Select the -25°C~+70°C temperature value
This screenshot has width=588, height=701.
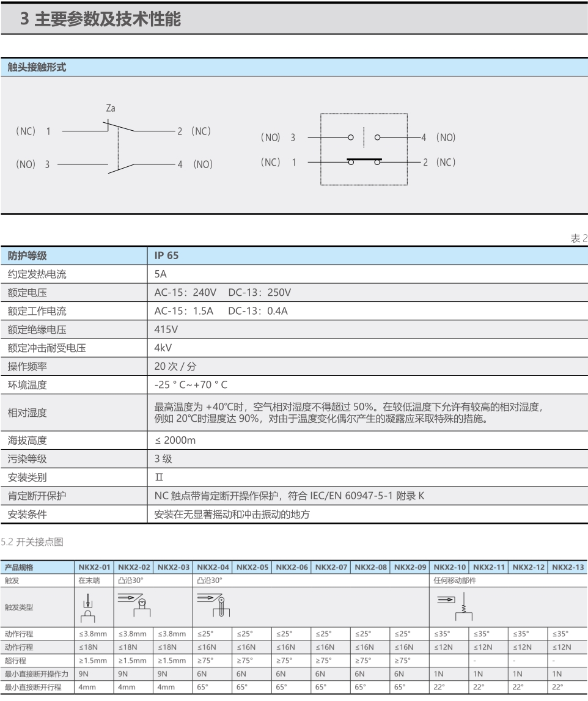click(x=191, y=385)
